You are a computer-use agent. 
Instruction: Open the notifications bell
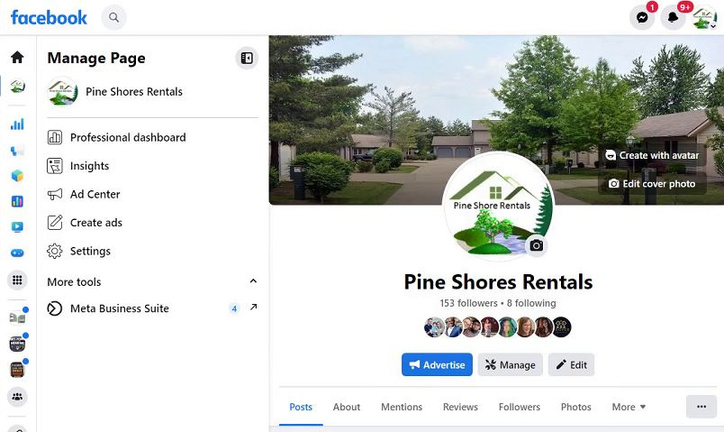pyautogui.click(x=673, y=18)
